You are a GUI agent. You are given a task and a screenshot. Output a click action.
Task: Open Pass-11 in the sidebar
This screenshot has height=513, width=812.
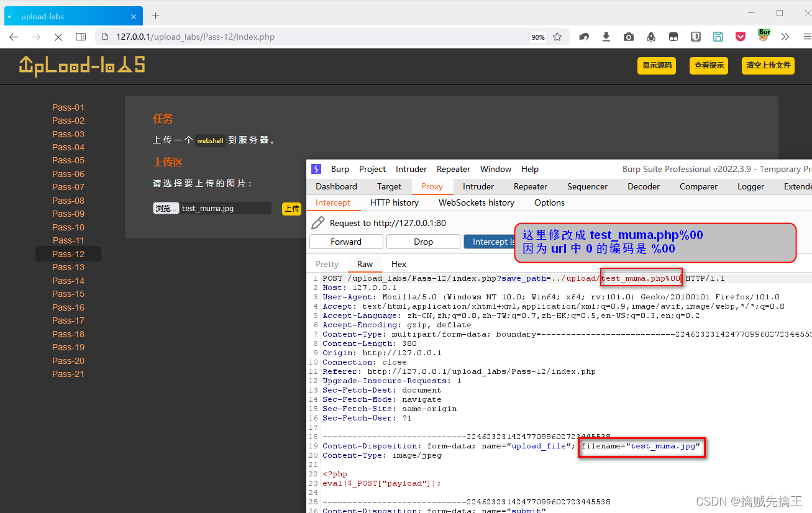click(x=68, y=240)
